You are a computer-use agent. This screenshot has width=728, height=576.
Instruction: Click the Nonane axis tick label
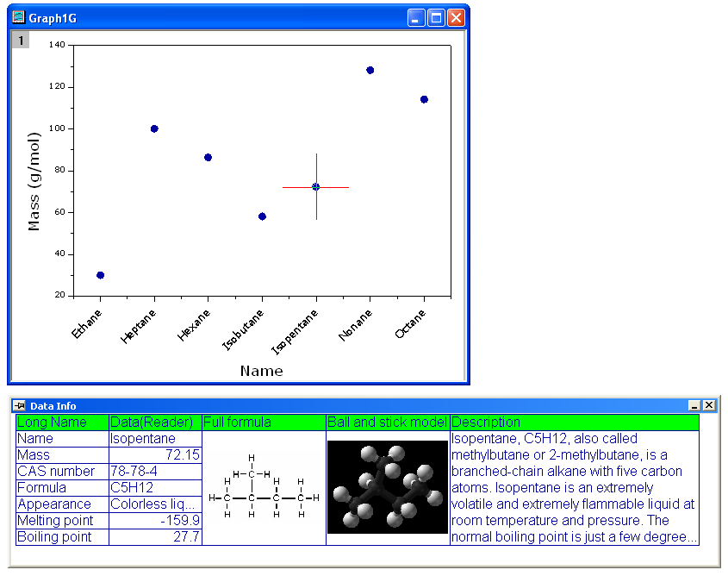tap(355, 325)
